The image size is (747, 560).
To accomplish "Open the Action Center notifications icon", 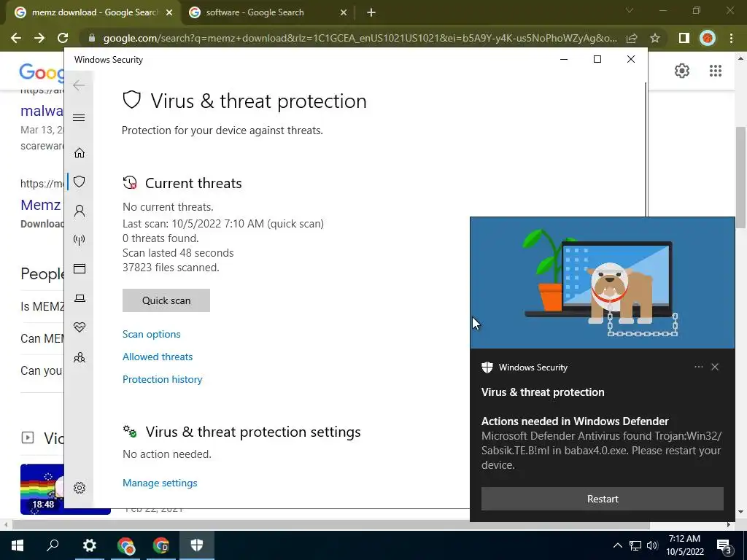I will point(724,546).
